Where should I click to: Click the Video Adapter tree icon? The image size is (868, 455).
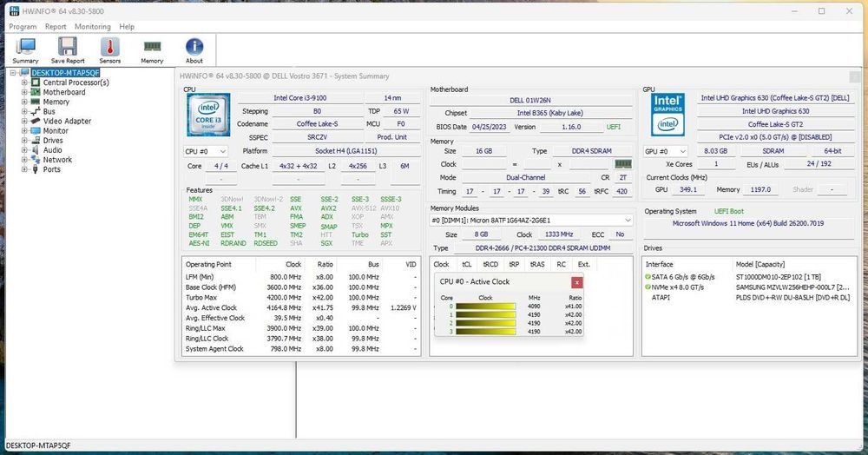(x=36, y=121)
